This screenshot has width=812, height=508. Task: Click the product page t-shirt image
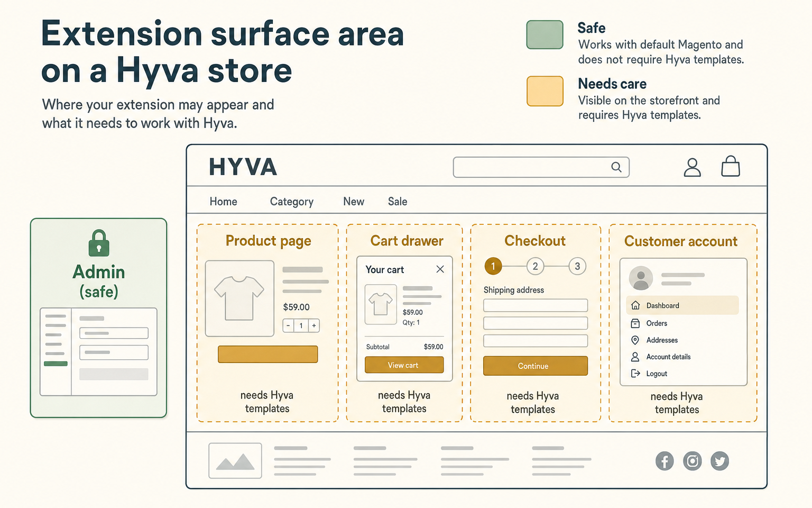239,298
